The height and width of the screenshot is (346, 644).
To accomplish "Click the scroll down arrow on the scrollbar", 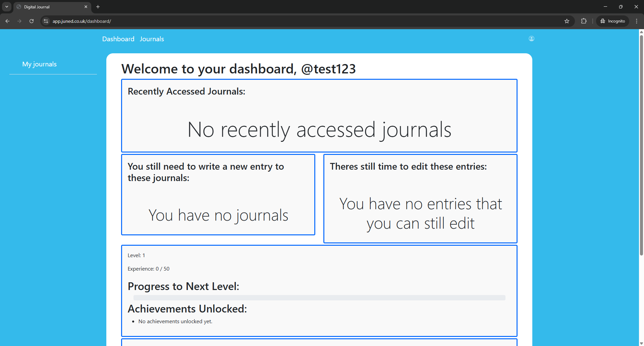I will 641,343.
